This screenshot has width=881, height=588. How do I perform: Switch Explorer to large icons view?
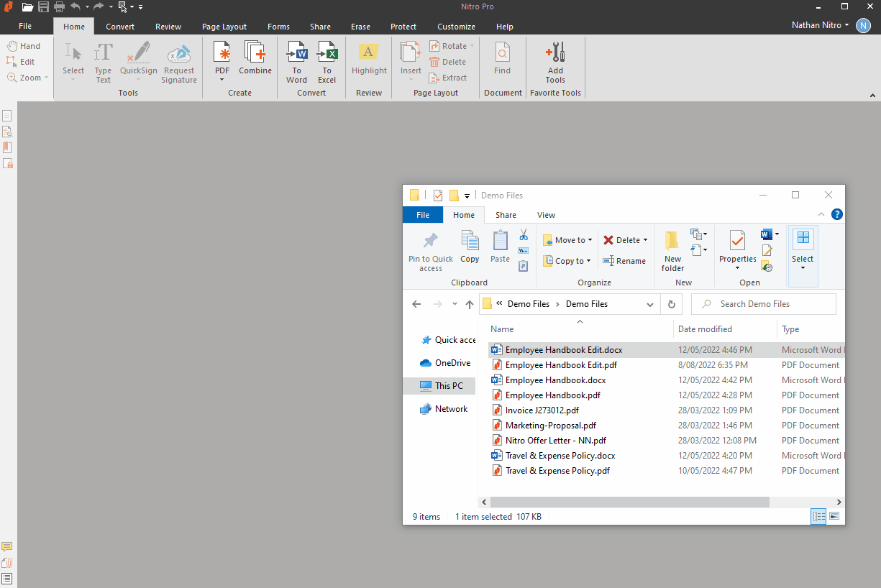pyautogui.click(x=834, y=516)
